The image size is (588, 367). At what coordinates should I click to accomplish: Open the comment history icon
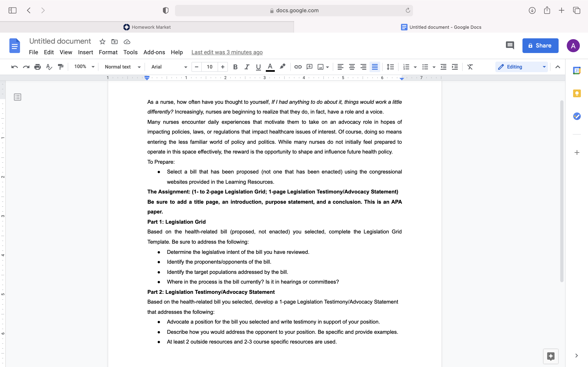pyautogui.click(x=510, y=45)
